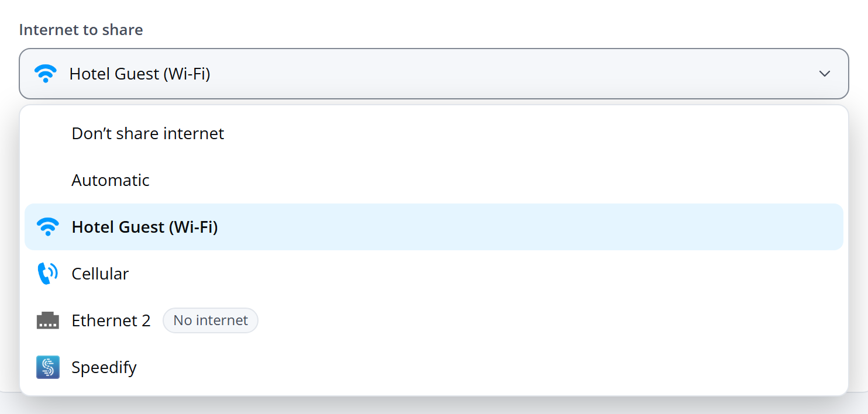Image resolution: width=868 pixels, height=414 pixels.
Task: Select bold Hotel Guest (Wi-Fi) list entry
Action: tap(434, 227)
